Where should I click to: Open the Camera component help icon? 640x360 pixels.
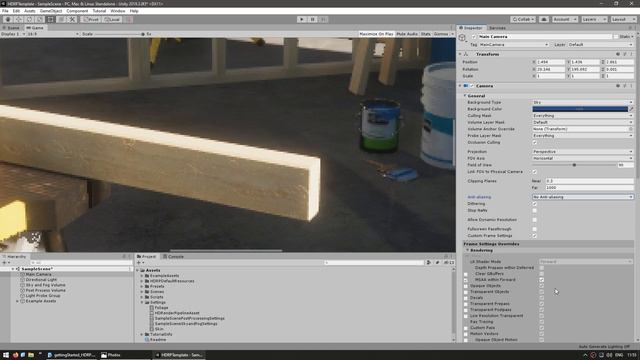pyautogui.click(x=618, y=86)
